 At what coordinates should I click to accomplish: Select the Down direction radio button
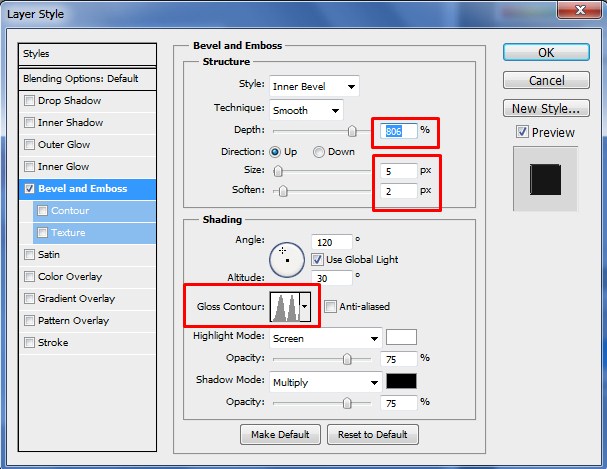coord(319,152)
